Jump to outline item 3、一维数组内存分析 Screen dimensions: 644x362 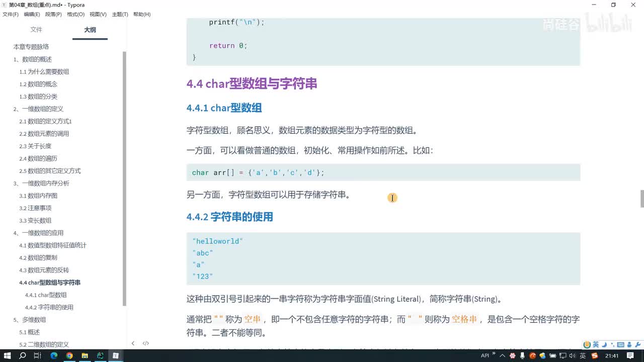(x=41, y=183)
